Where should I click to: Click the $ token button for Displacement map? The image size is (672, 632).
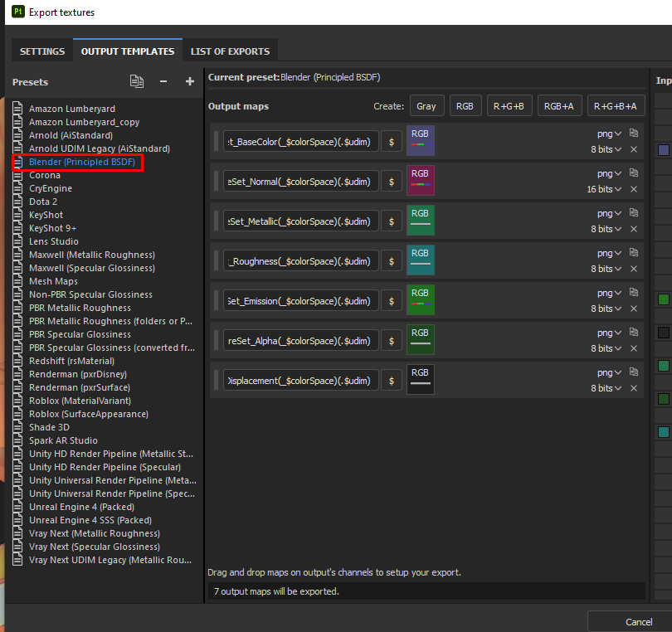coord(392,381)
